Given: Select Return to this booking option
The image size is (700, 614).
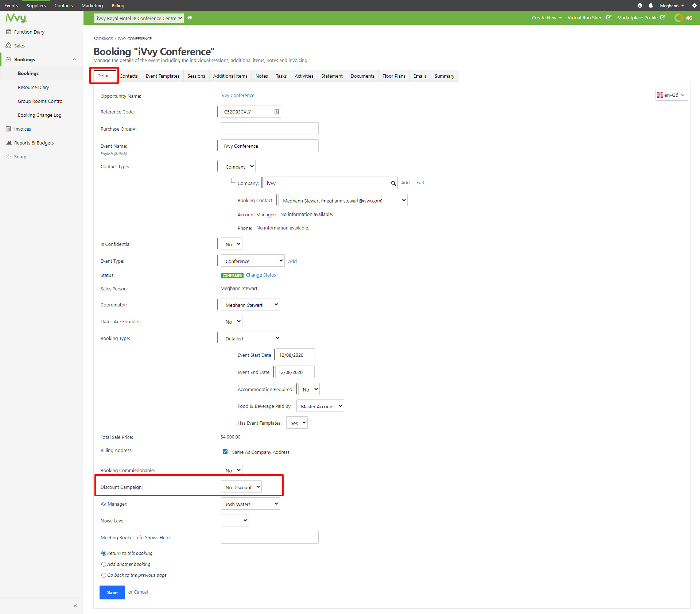Looking at the screenshot, I should point(104,553).
